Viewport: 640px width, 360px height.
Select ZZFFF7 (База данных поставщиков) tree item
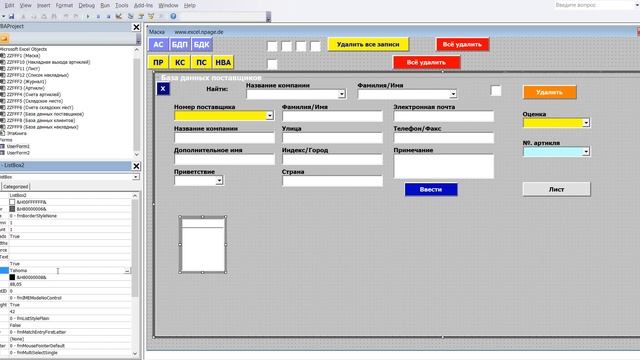click(45, 114)
